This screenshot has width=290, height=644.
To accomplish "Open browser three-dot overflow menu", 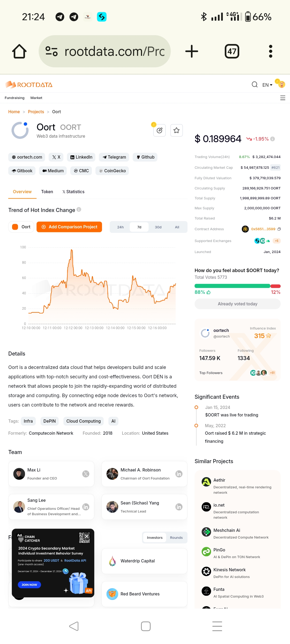I will [x=270, y=51].
